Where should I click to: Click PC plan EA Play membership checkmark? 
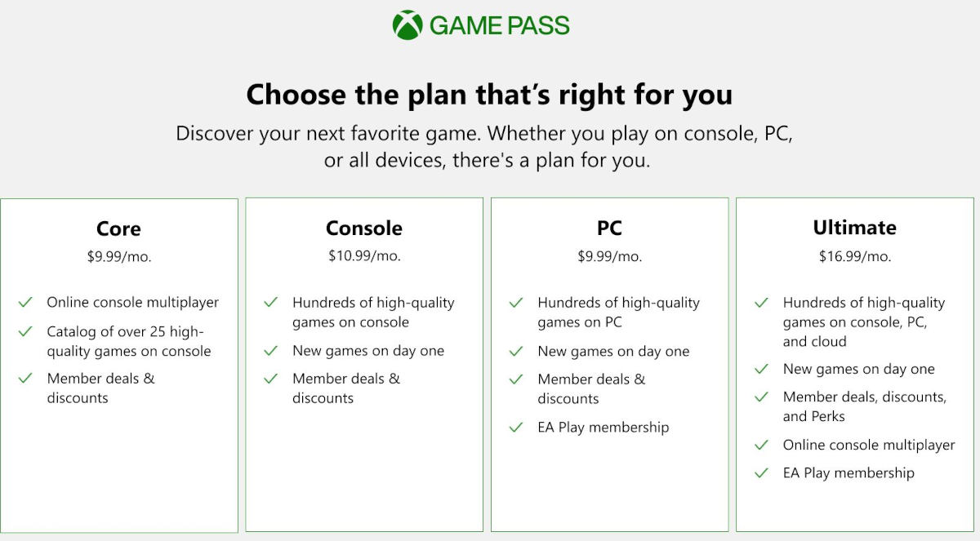[x=516, y=427]
